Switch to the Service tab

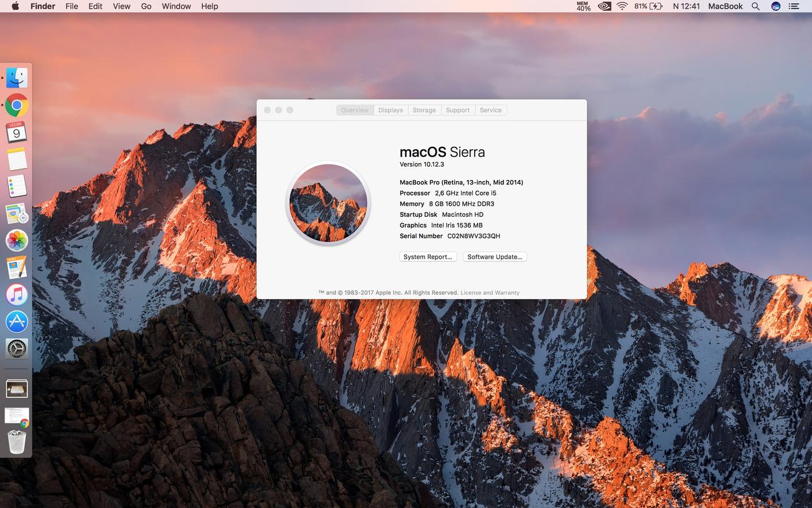[490, 110]
